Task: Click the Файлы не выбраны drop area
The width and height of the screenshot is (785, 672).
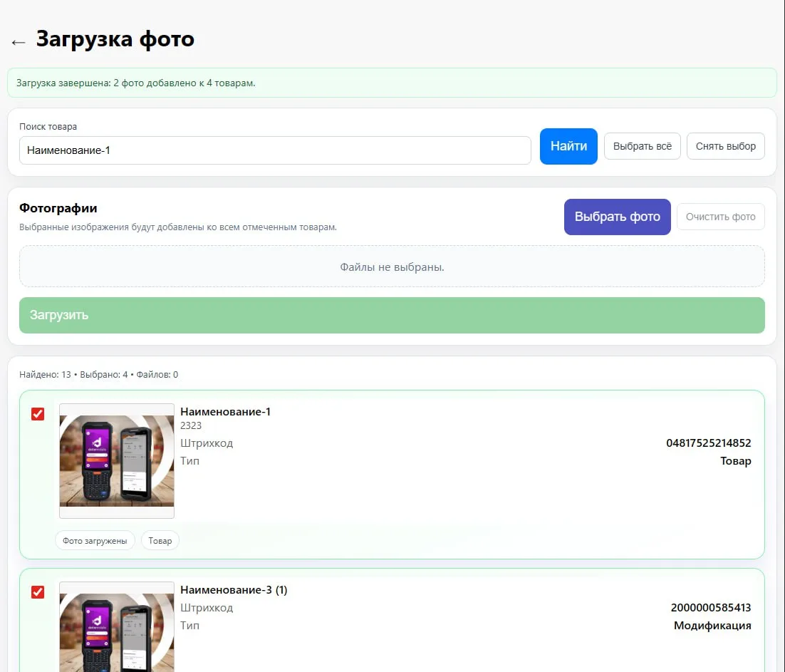Action: [x=392, y=267]
